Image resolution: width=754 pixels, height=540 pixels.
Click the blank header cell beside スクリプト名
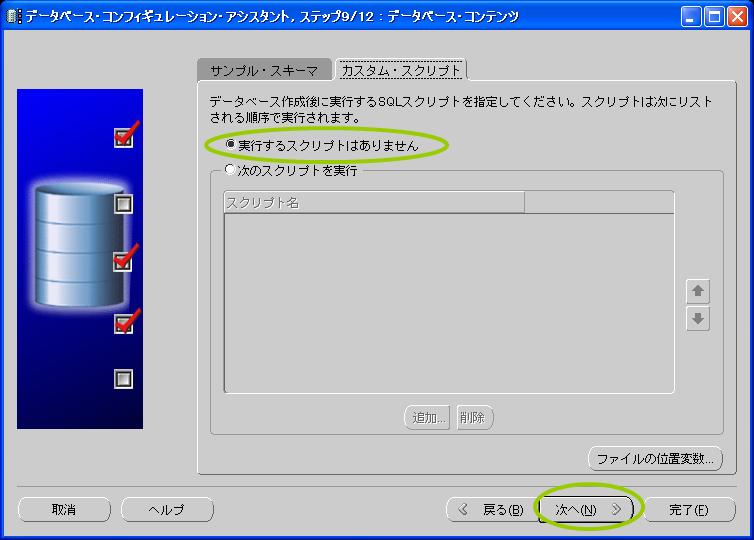tap(599, 202)
